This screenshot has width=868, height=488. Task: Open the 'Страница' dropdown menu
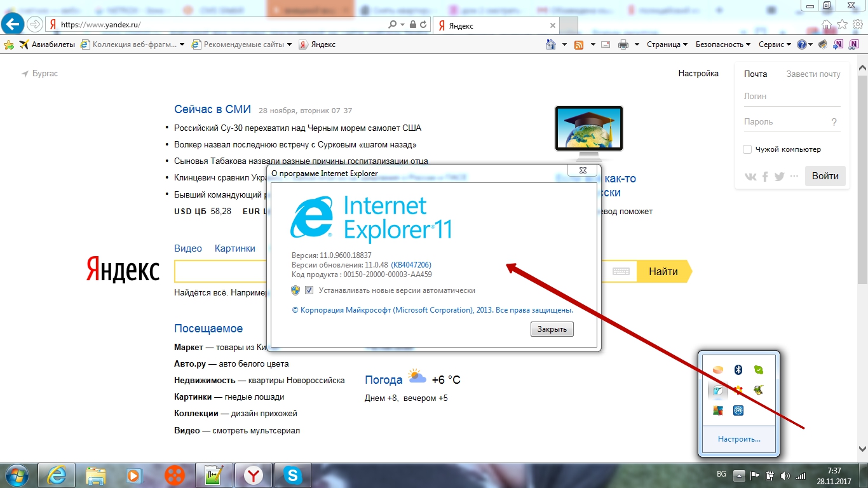667,44
